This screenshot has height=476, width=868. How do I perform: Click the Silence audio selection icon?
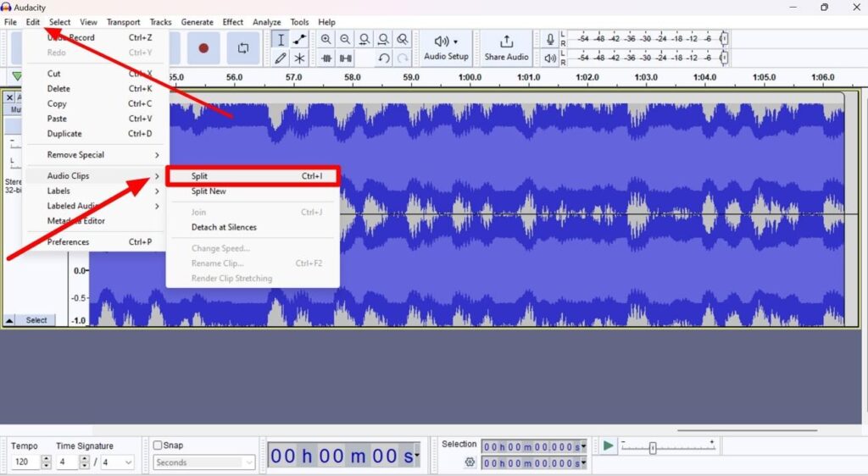point(346,58)
